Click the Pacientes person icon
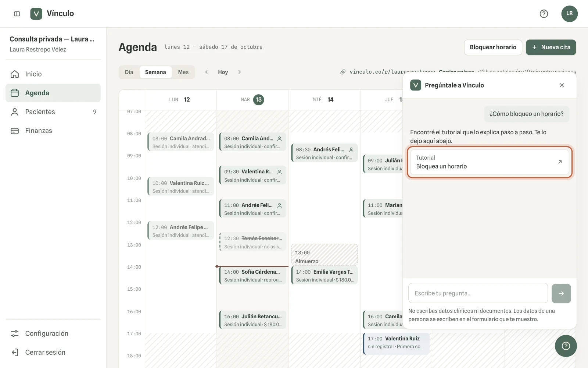588x368 pixels. coord(15,112)
